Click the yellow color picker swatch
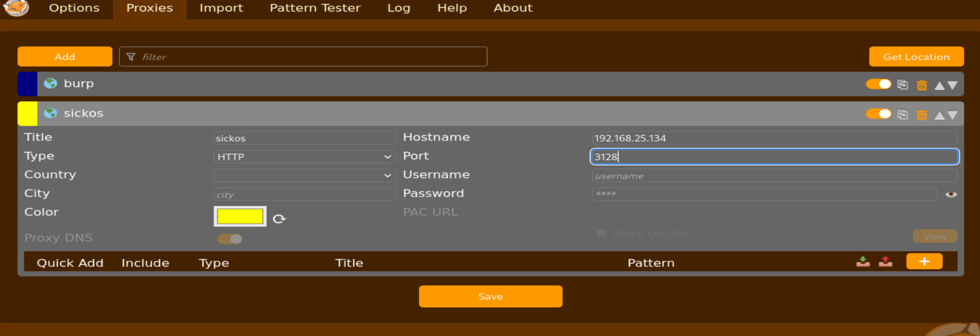This screenshot has width=980, height=336. 240,216
